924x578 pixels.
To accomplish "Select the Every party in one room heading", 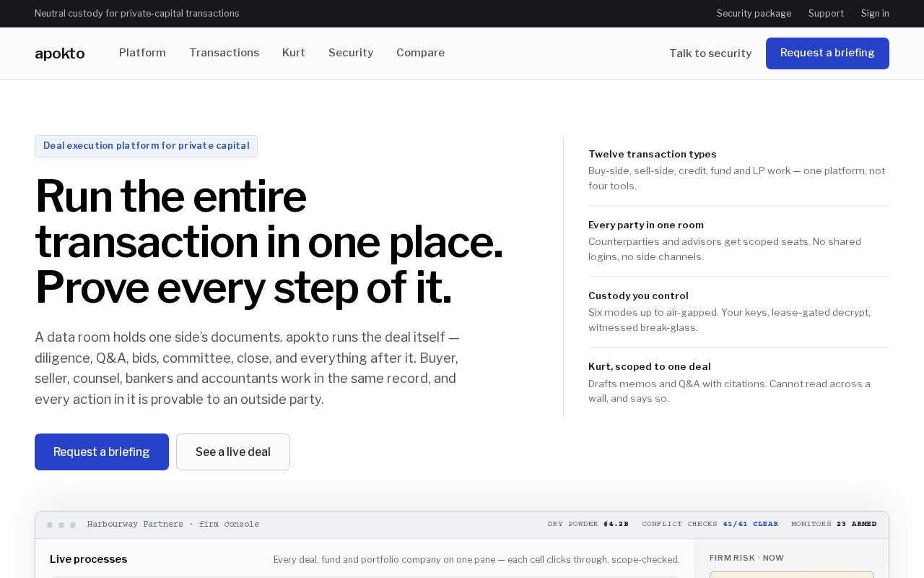I will click(646, 225).
